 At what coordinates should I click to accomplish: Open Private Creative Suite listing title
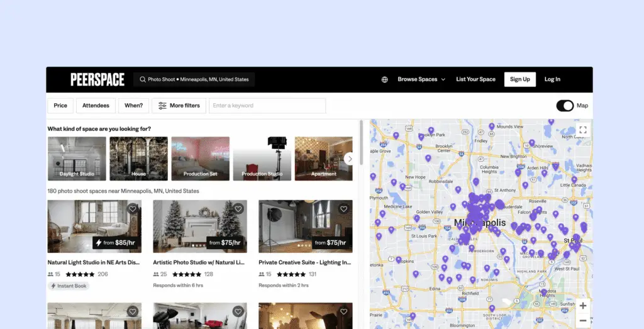click(x=305, y=262)
